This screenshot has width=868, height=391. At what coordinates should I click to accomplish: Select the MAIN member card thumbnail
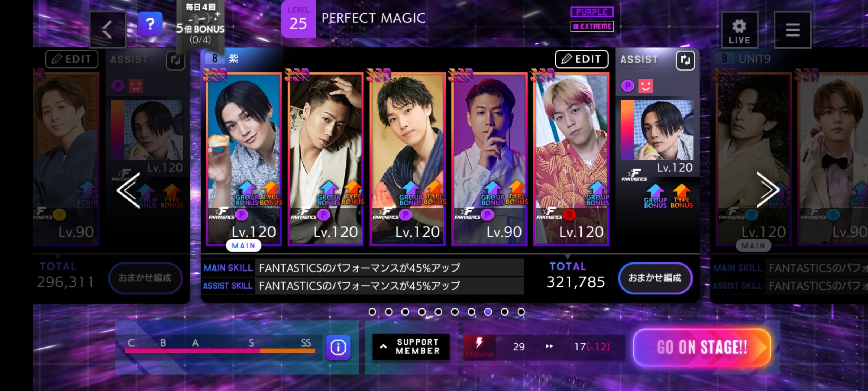click(x=244, y=159)
